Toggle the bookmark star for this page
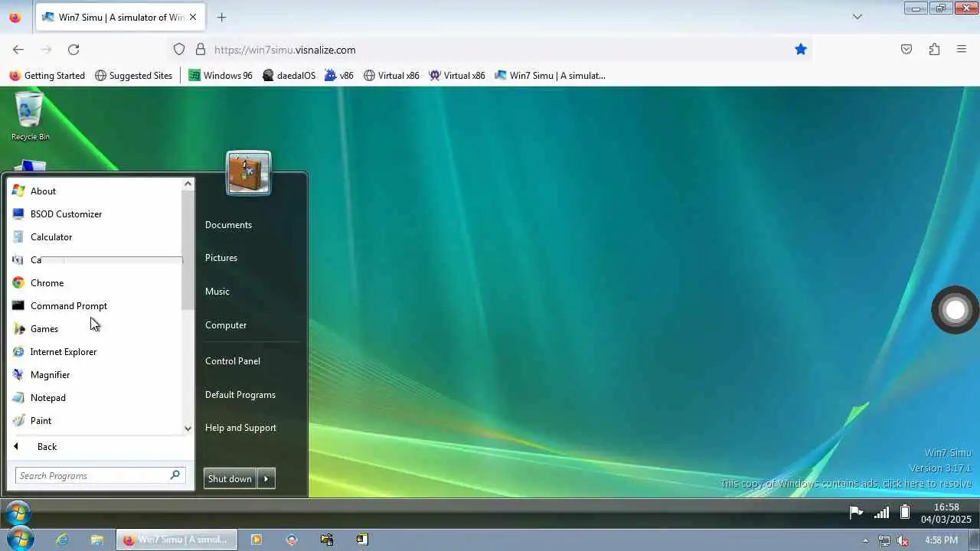This screenshot has height=551, width=980. 801,49
